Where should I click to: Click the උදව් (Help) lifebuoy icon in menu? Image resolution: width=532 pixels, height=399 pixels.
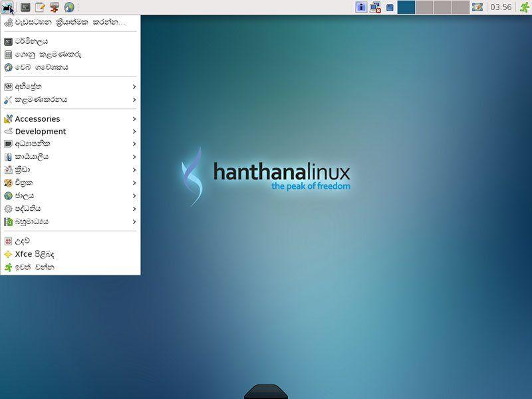[x=8, y=241]
